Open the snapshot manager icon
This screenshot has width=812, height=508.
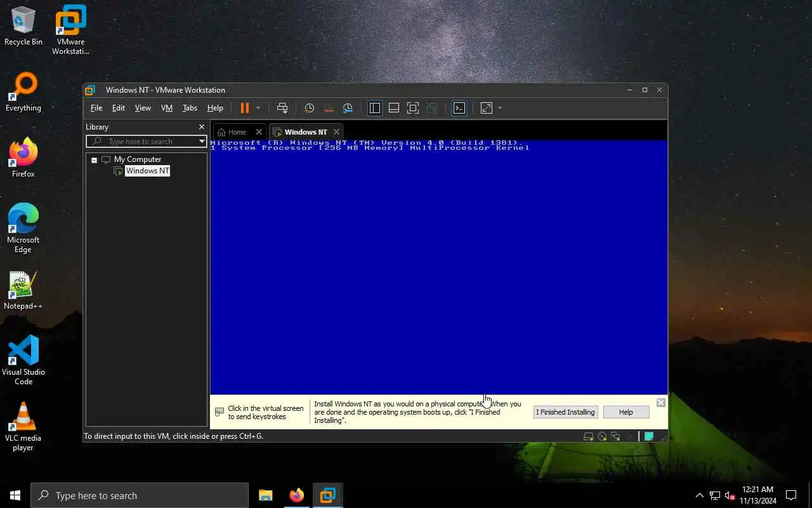[348, 108]
